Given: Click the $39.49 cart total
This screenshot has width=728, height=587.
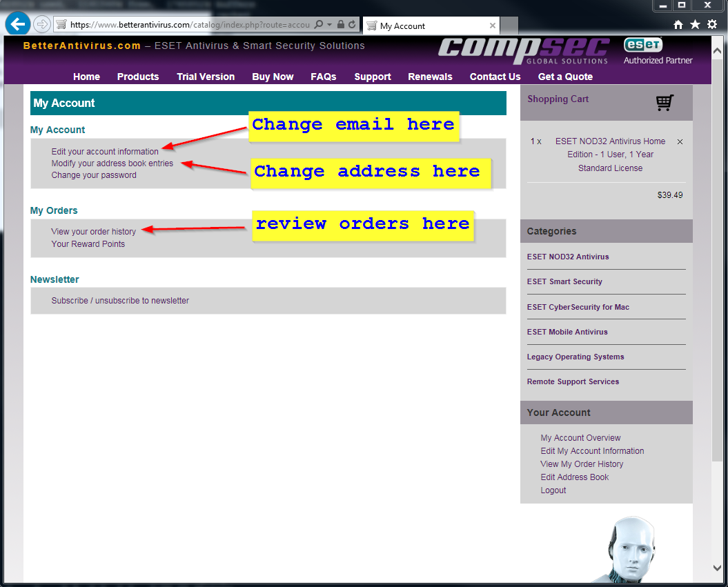Looking at the screenshot, I should (669, 195).
